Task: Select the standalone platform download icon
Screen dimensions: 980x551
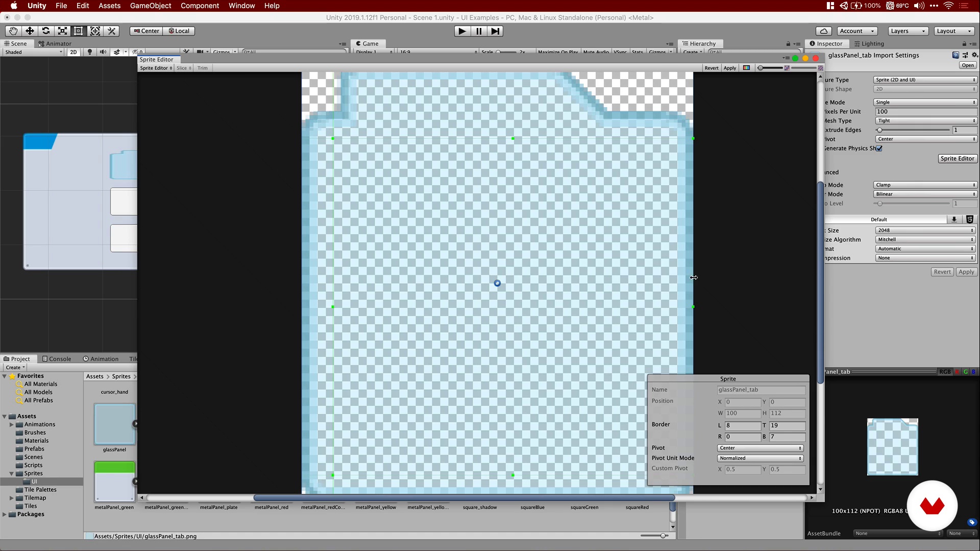Action: (x=954, y=219)
